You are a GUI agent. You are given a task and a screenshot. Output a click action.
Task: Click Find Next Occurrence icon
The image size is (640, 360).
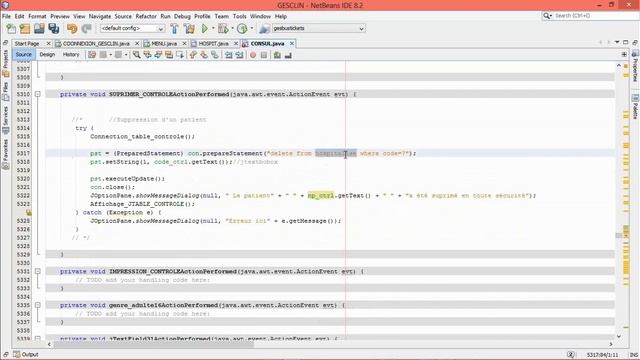[x=158, y=55]
